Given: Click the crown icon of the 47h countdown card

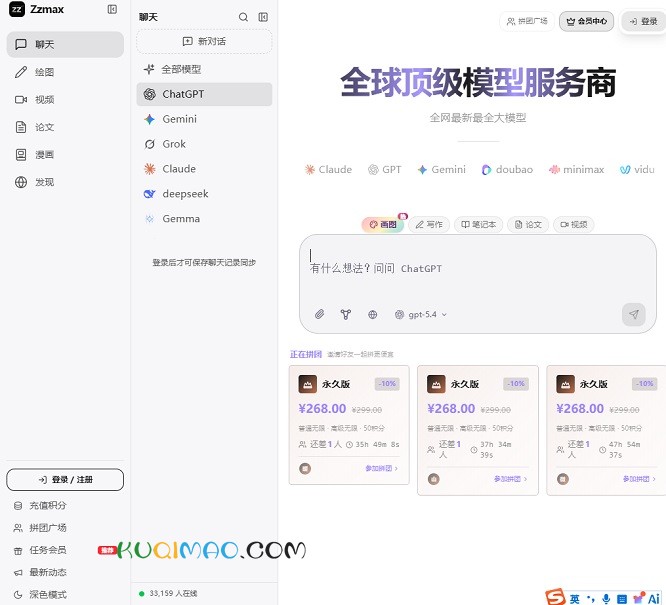Looking at the screenshot, I should (x=565, y=384).
